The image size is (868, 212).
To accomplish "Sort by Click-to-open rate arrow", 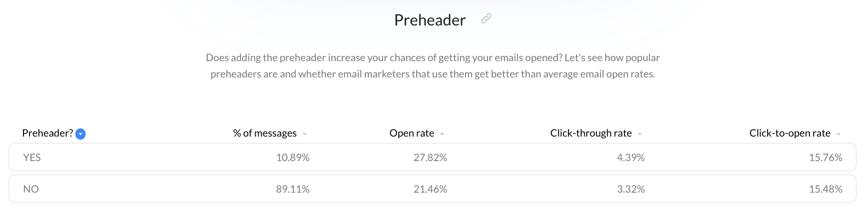I will (838, 134).
